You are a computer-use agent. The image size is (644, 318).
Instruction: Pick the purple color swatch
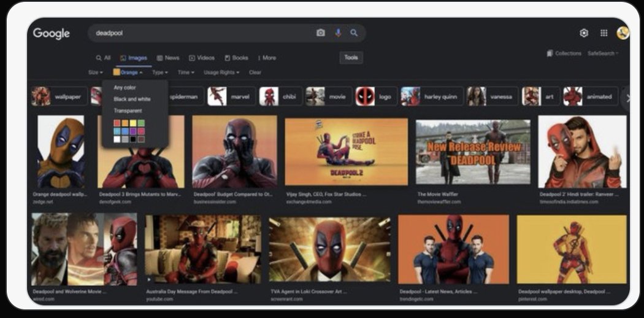[x=133, y=131]
